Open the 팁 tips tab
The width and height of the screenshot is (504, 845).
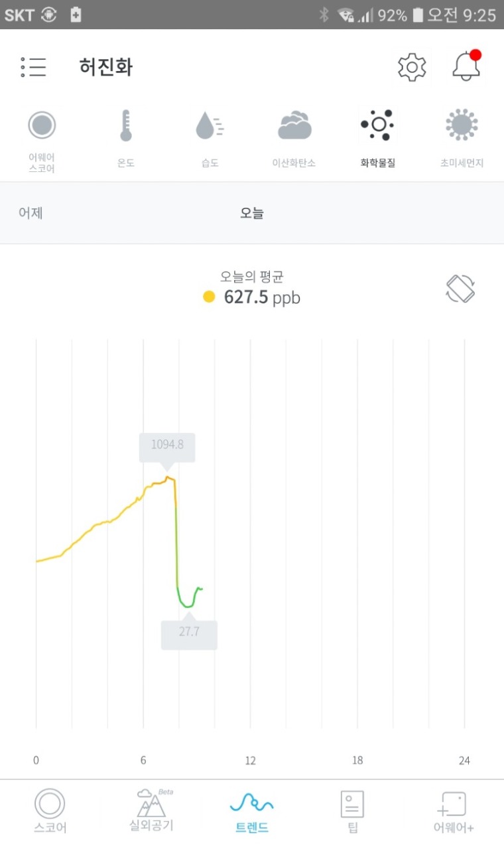click(352, 810)
